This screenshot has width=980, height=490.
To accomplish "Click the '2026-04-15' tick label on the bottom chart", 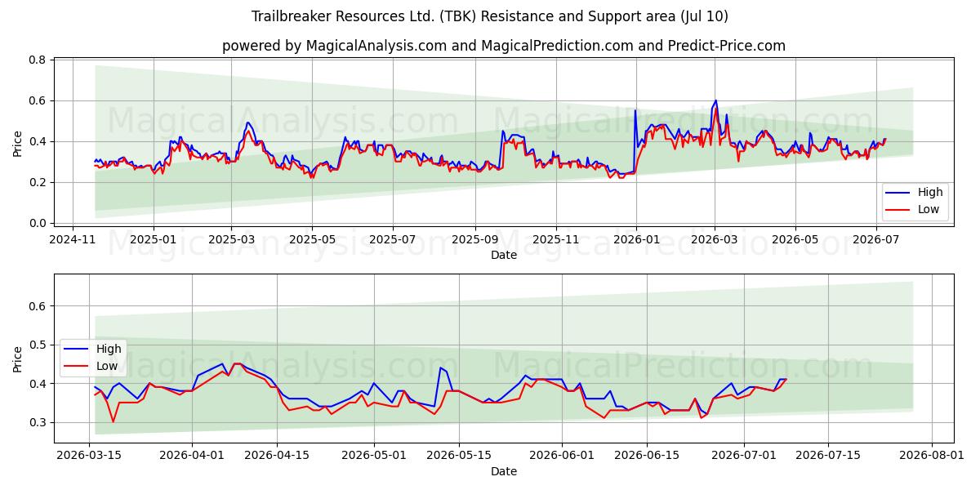I will coord(278,456).
